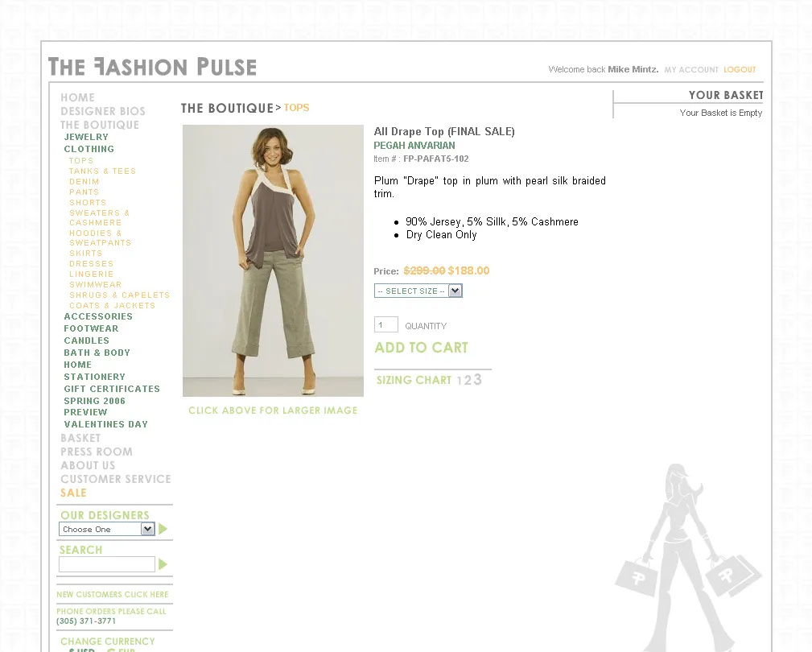Open the SELECT SIZE dropdown
Screen dimensions: 812x652
[x=418, y=291]
